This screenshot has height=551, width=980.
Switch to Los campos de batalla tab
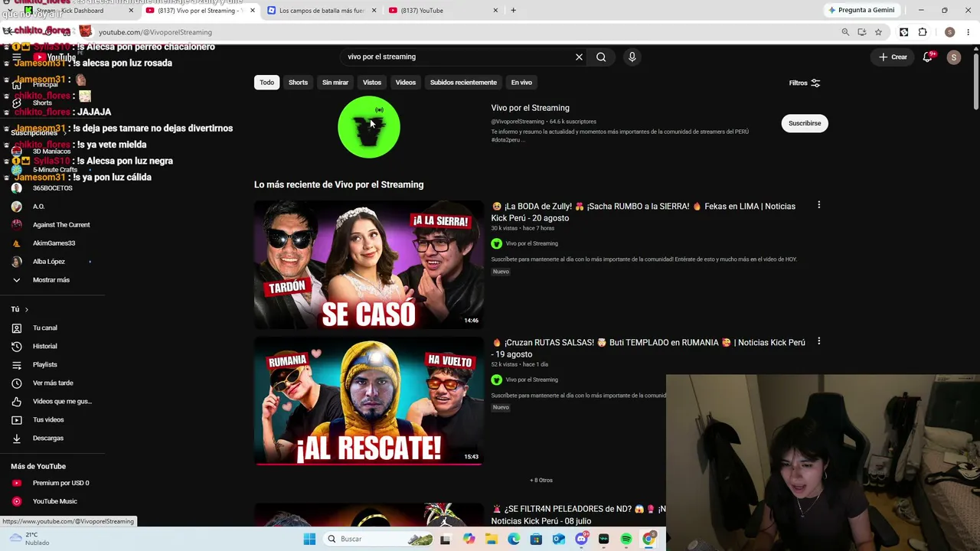pyautogui.click(x=322, y=11)
